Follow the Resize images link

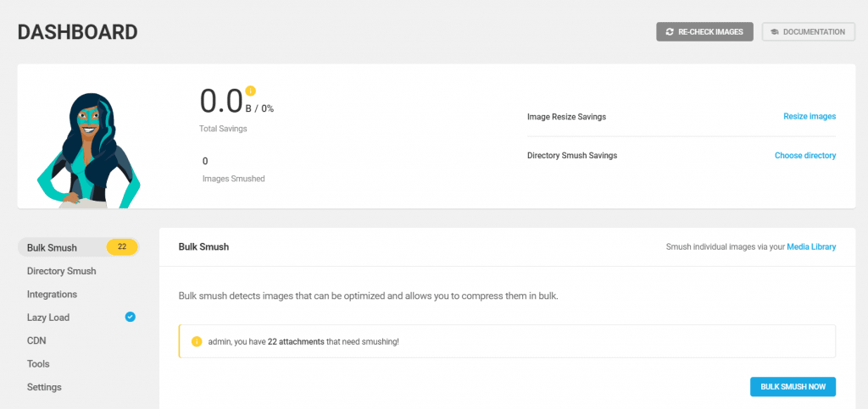809,117
